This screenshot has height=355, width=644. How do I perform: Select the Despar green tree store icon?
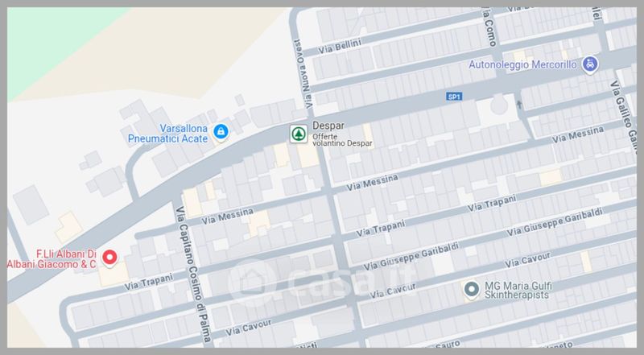click(x=299, y=134)
